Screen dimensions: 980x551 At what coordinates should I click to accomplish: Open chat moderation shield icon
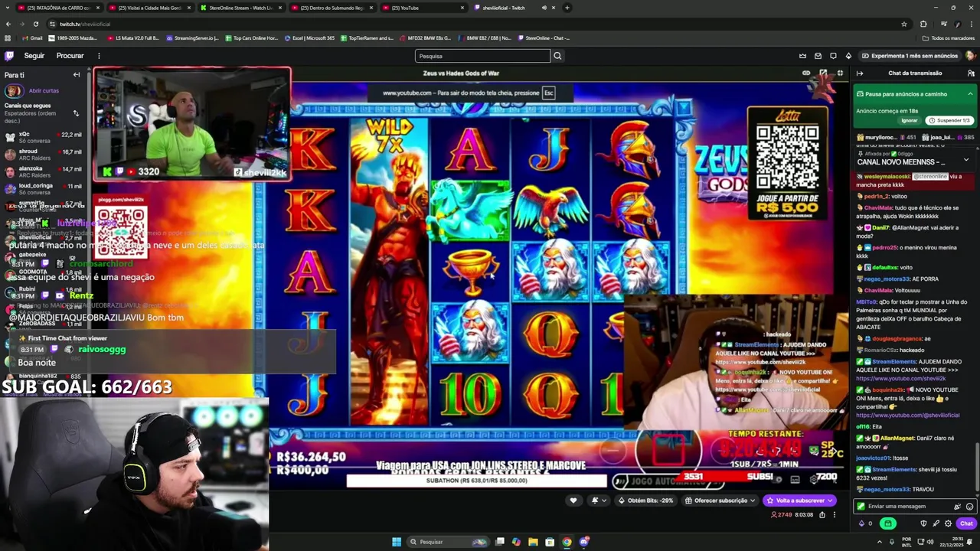(923, 523)
